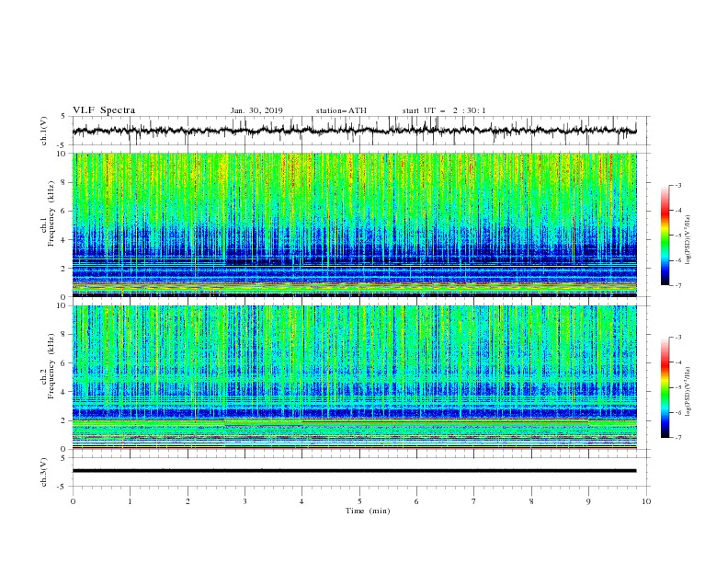
Task: Click the "ch.1(V)" axis label
Action: 44,131
